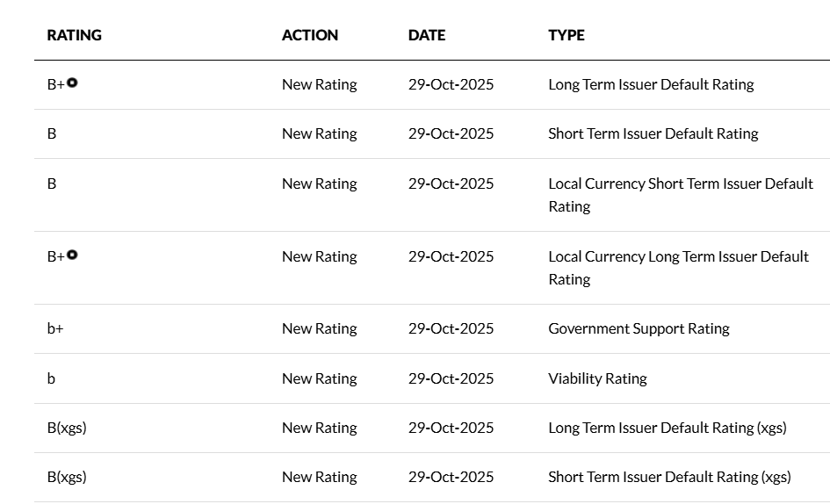Image resolution: width=830 pixels, height=504 pixels.
Task: Click Short Term Issuer Default Rating (xgs)
Action: [669, 477]
